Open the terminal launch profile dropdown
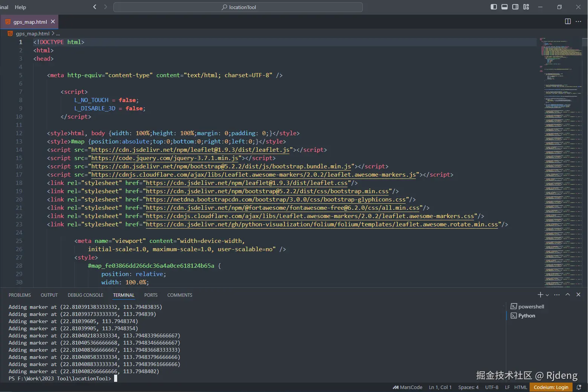This screenshot has width=588, height=392. 547,295
